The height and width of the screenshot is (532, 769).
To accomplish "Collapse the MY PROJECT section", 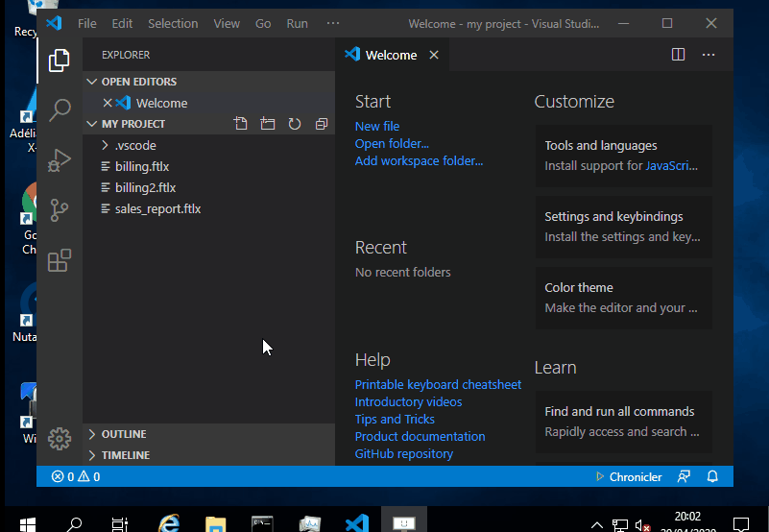I will point(133,124).
